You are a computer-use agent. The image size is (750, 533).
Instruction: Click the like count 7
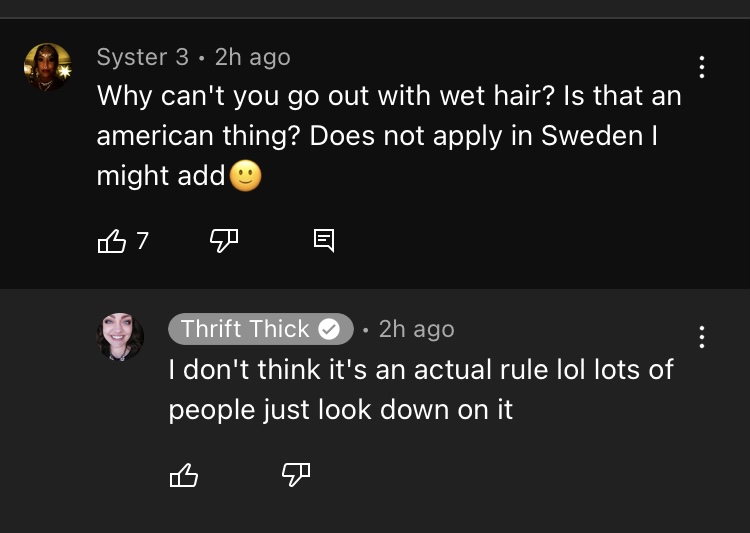click(143, 240)
